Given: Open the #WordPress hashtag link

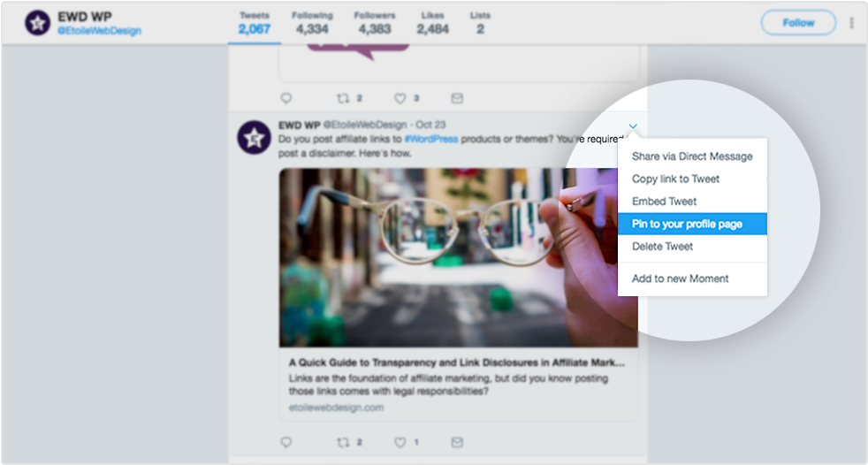Looking at the screenshot, I should (x=431, y=140).
